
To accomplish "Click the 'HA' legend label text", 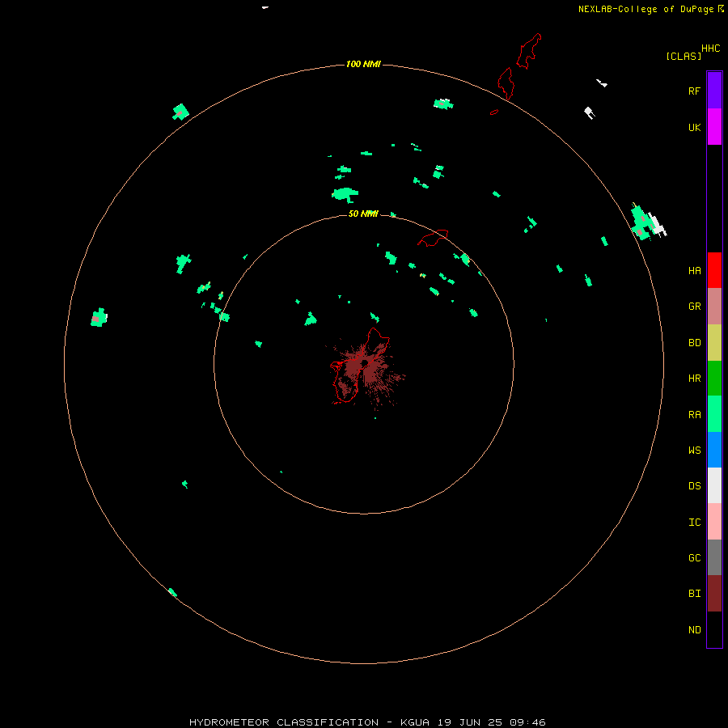I will point(694,271).
